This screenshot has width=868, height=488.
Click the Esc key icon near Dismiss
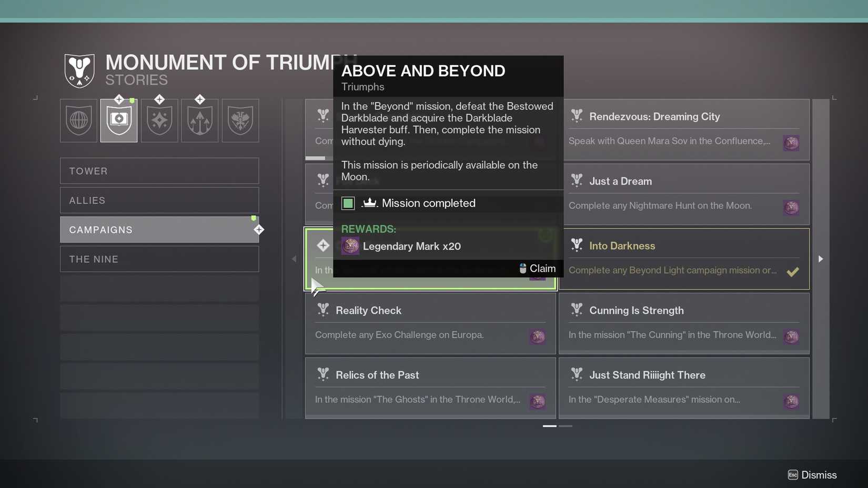[x=793, y=475]
